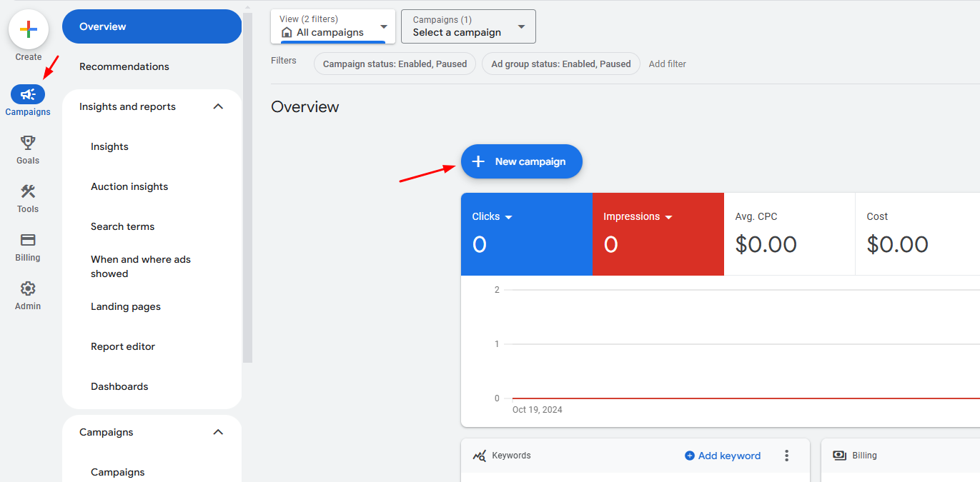Open the Tools wrench icon
This screenshot has height=482, width=980.
click(x=28, y=191)
